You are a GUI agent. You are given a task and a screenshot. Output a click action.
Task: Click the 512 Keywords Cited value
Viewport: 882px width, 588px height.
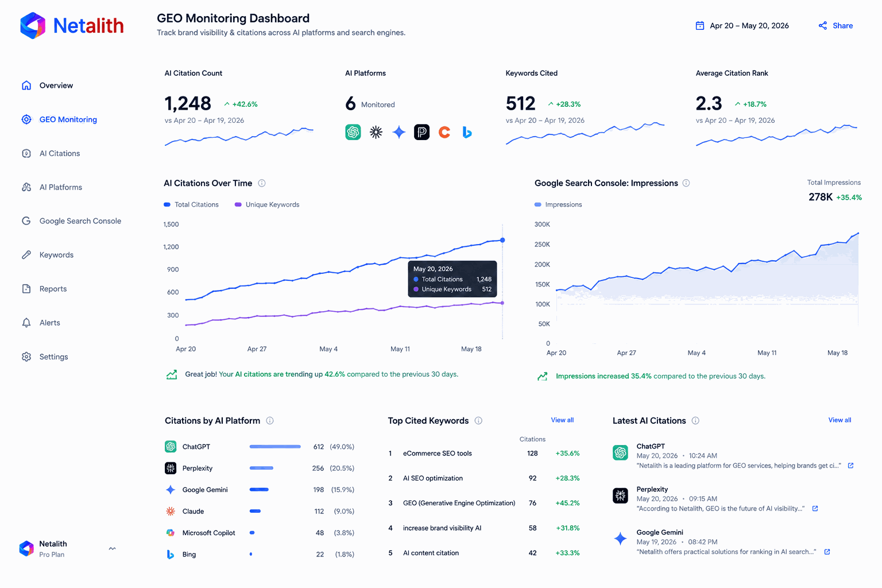click(520, 103)
